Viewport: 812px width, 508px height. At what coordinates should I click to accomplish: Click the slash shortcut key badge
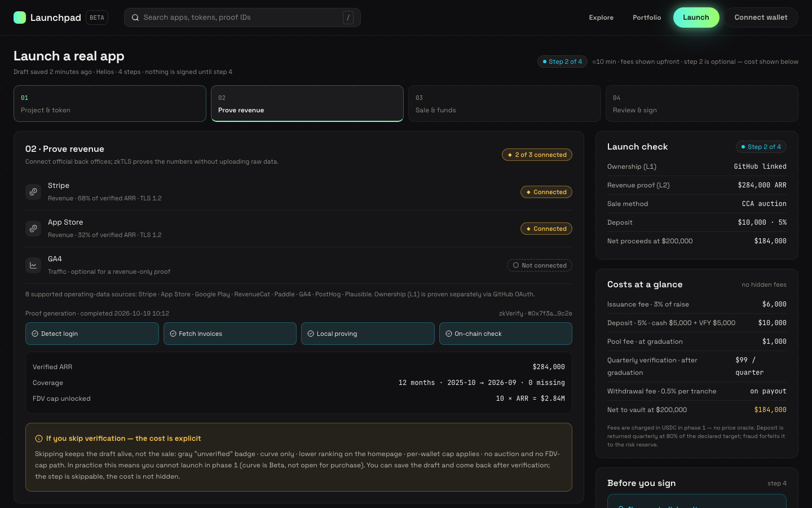pyautogui.click(x=348, y=17)
